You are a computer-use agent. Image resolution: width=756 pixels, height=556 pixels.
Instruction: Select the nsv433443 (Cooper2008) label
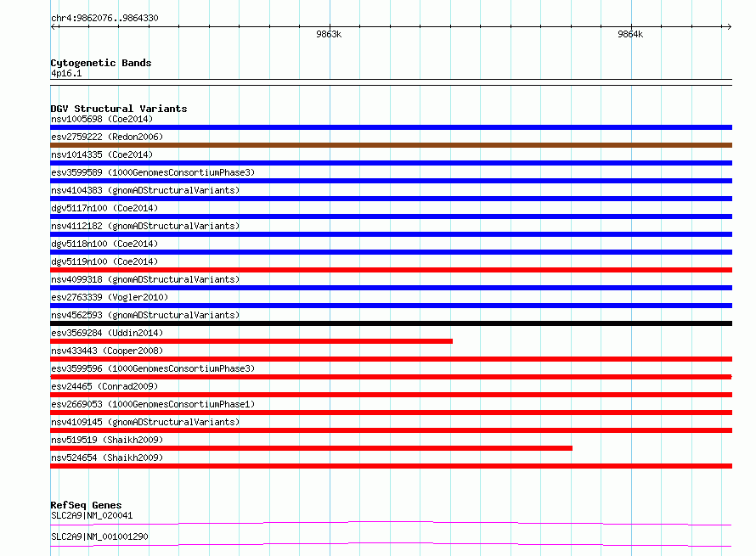click(107, 351)
